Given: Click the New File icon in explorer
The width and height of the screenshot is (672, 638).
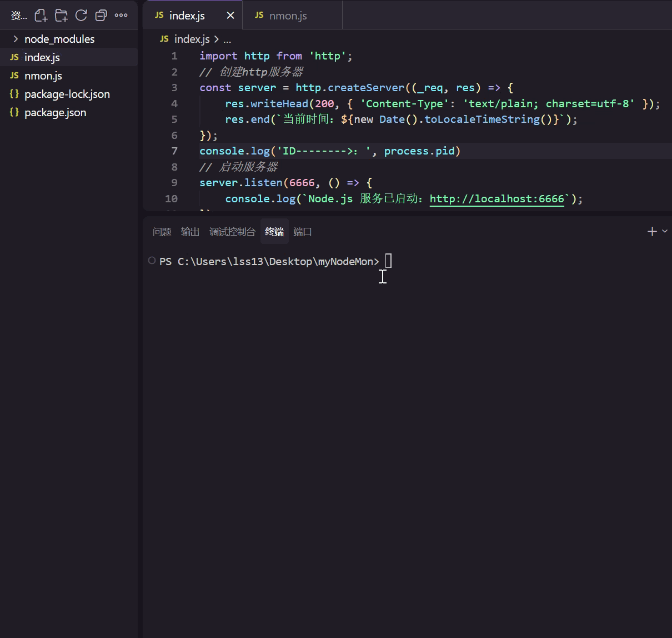Looking at the screenshot, I should click(41, 16).
